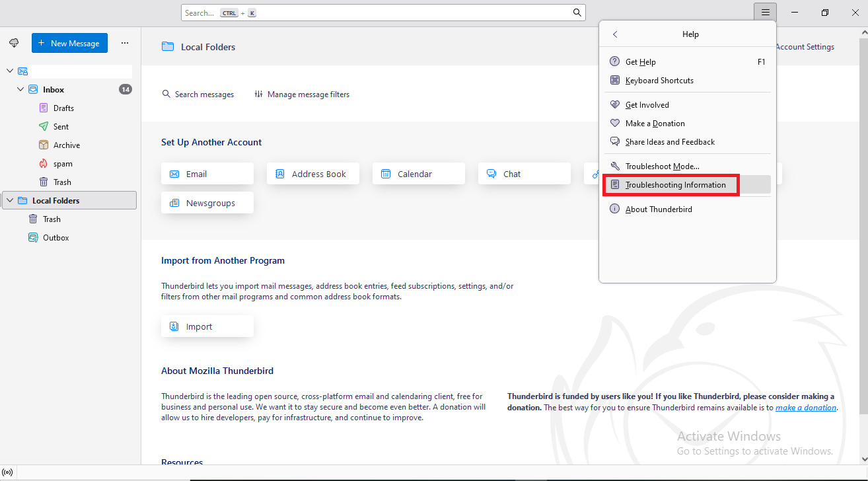The height and width of the screenshot is (481, 868).
Task: Select Local Folders in folder tree
Action: tap(69, 200)
